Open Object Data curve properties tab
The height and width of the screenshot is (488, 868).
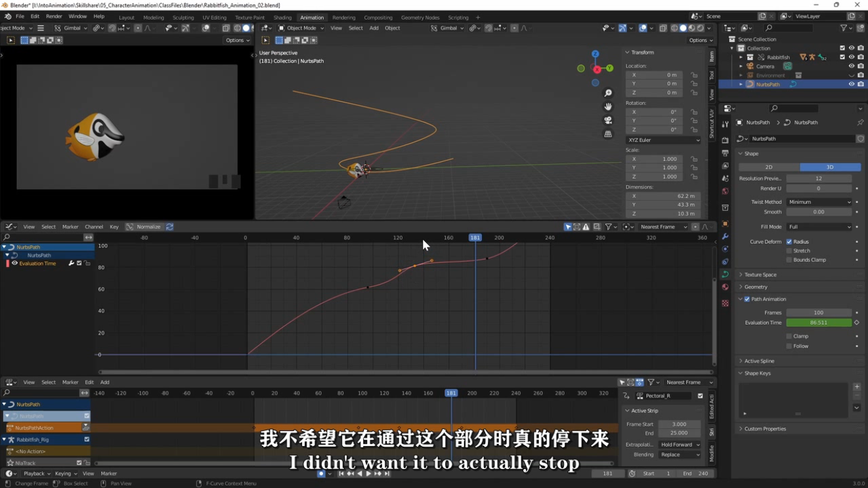725,274
